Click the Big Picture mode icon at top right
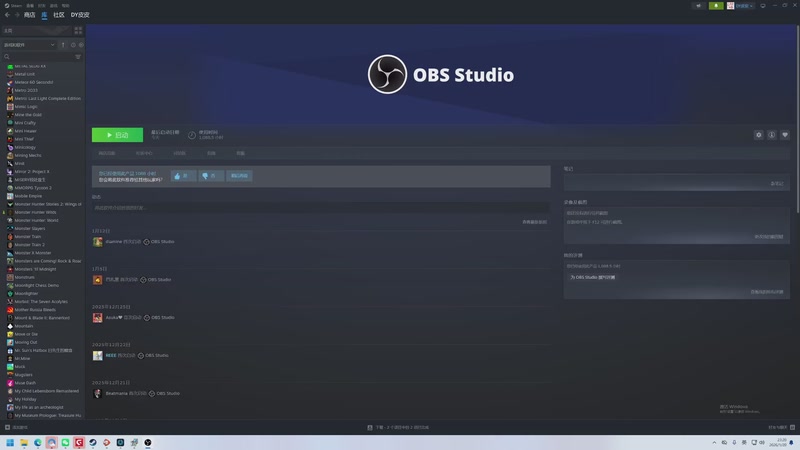Screen dimensions: 800x450 coord(763,6)
